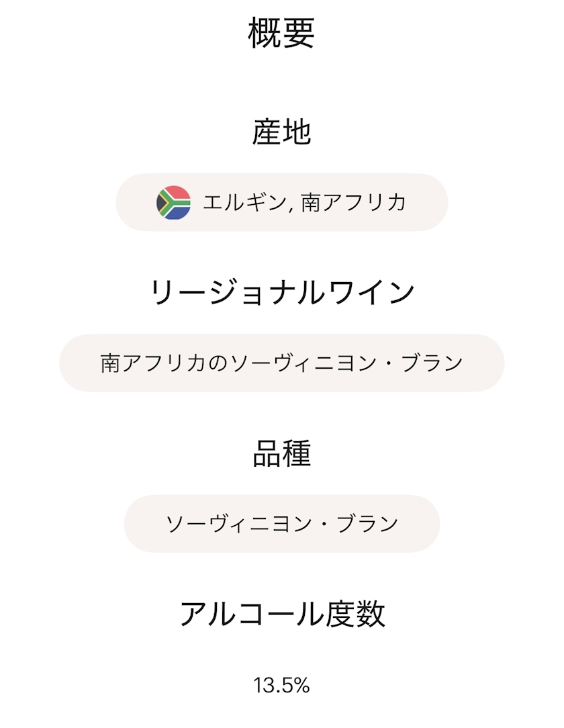Click the 13.5% alcohol value
Screen dimensions: 564x728
[x=282, y=686]
